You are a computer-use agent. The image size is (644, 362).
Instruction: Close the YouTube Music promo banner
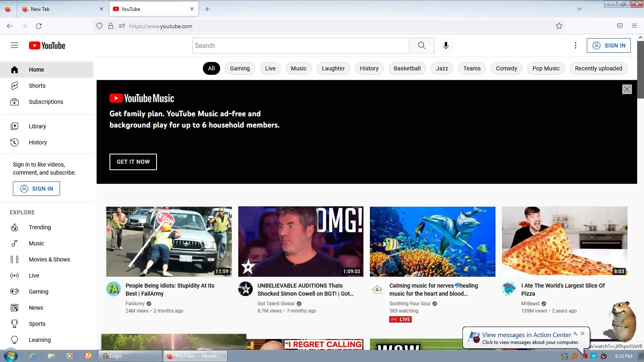[x=627, y=89]
